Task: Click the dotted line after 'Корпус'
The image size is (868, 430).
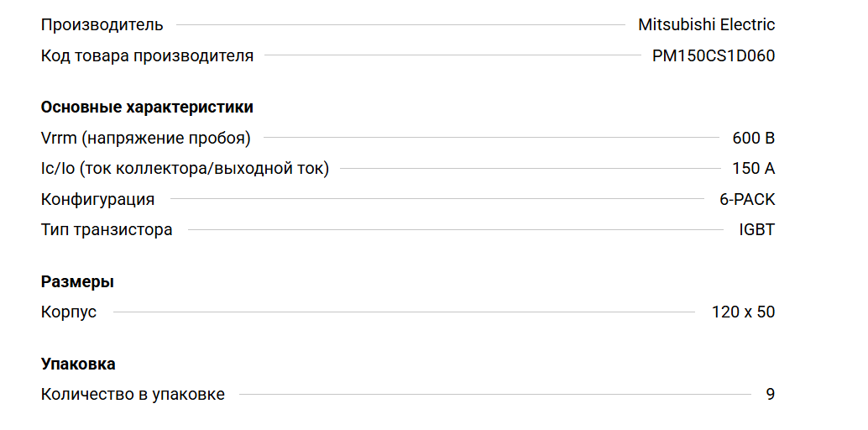Action: pyautogui.click(x=403, y=312)
